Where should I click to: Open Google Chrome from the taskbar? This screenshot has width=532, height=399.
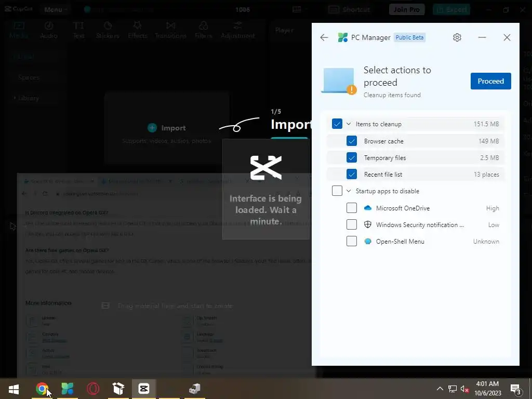click(42, 389)
